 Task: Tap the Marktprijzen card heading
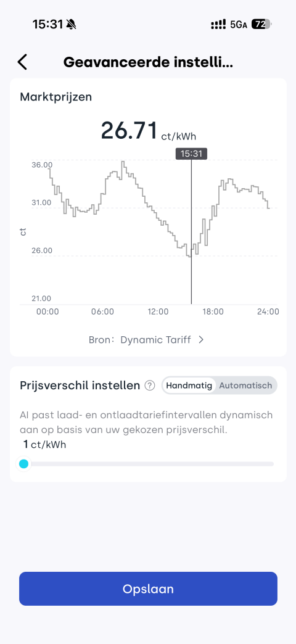coord(56,97)
